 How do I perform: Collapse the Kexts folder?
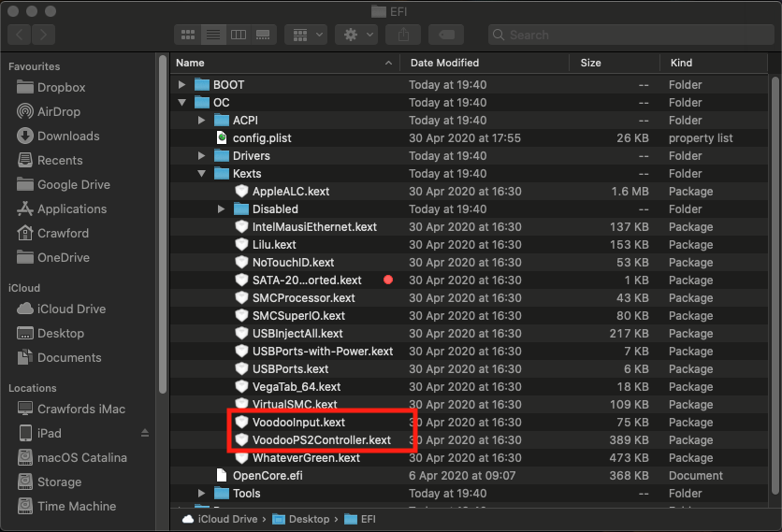click(201, 174)
